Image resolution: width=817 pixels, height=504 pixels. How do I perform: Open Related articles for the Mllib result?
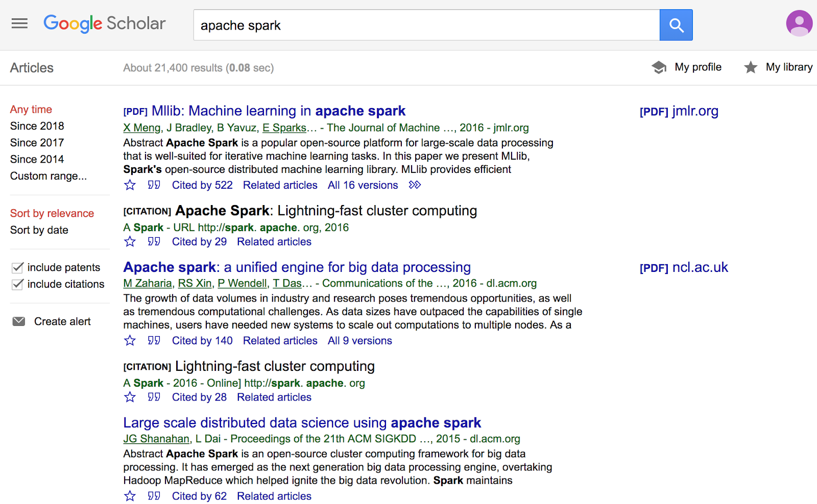pos(280,185)
